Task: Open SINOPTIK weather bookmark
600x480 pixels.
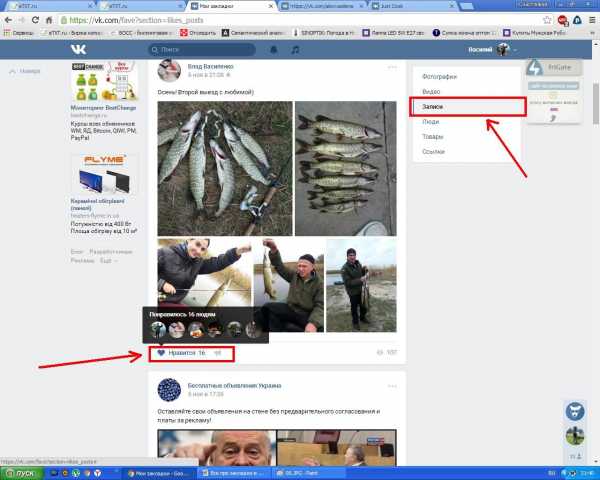Action: coord(324,33)
